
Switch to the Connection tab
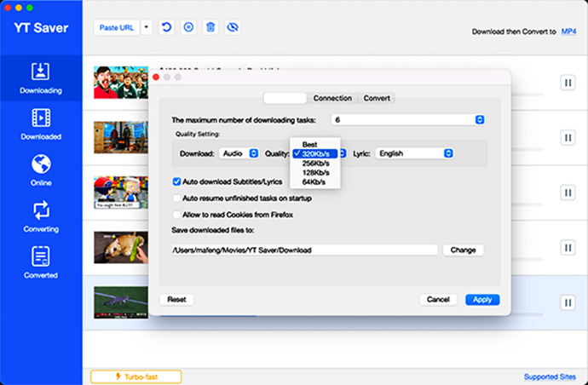click(332, 98)
